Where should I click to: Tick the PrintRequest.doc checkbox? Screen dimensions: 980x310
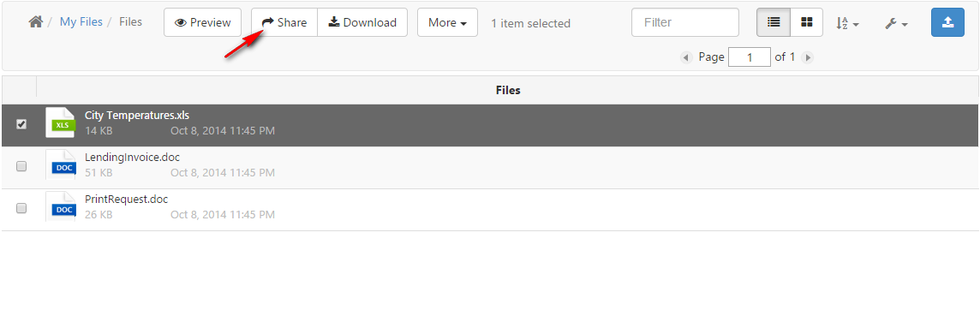21,208
